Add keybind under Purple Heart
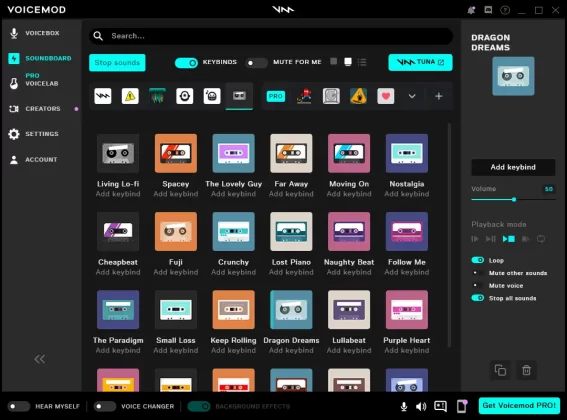Image resolution: width=567 pixels, height=420 pixels. [x=407, y=350]
